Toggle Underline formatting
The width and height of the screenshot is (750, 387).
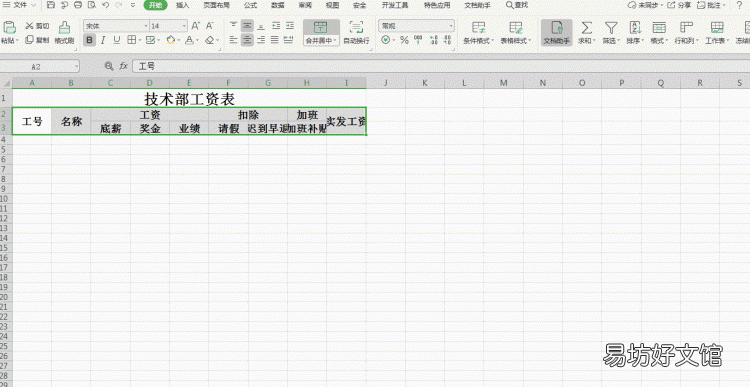(117, 40)
